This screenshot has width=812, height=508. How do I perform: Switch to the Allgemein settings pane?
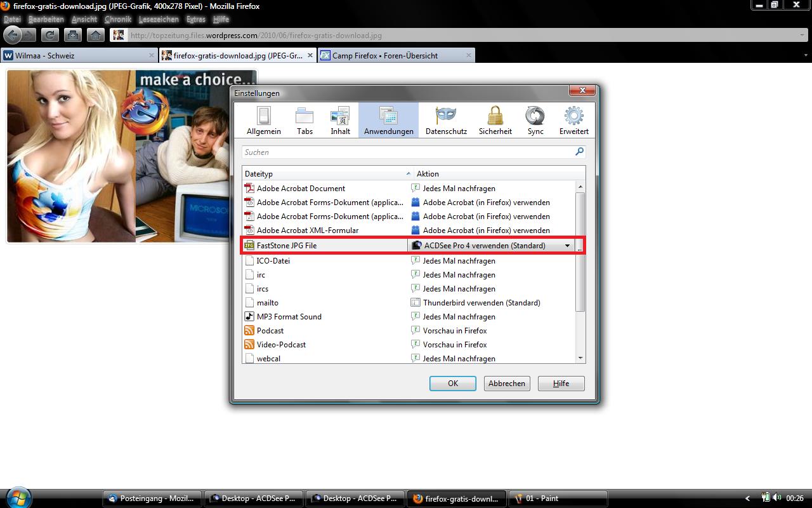pos(264,120)
